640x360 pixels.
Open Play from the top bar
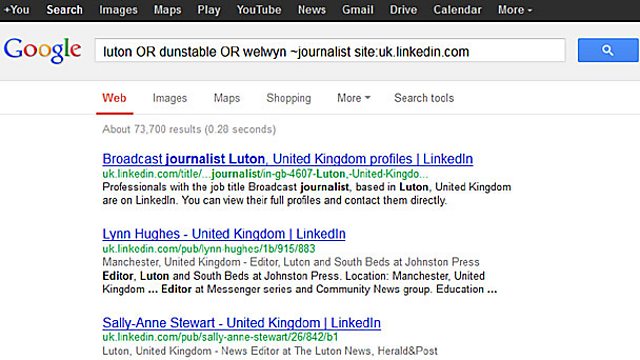(209, 10)
